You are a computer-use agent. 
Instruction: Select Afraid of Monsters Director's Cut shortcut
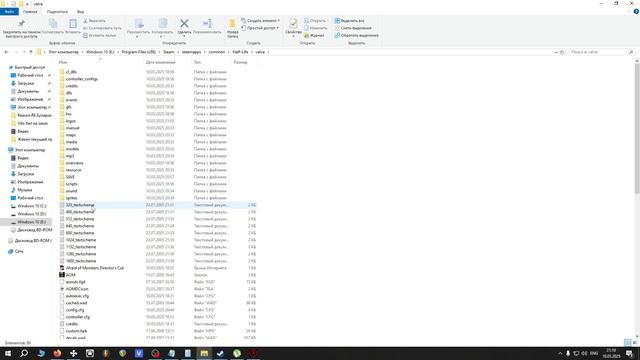95,268
